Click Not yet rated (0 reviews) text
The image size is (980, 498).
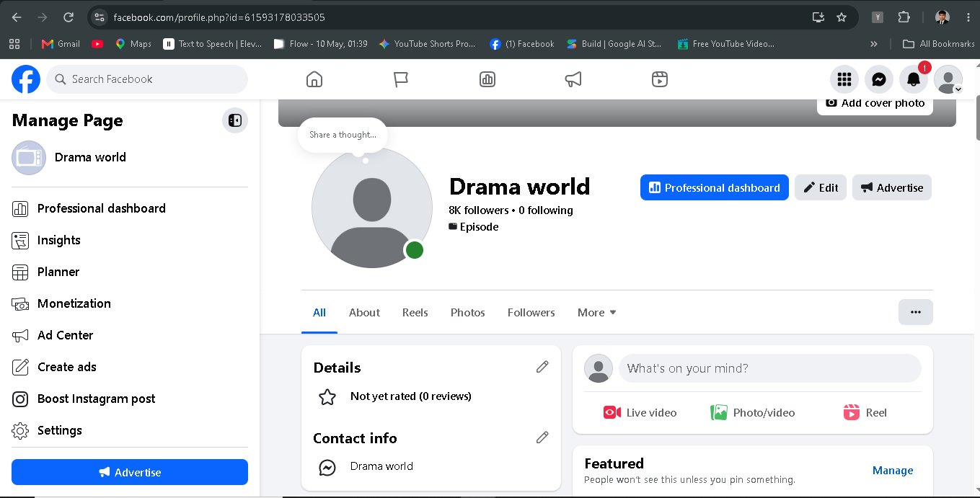click(411, 396)
